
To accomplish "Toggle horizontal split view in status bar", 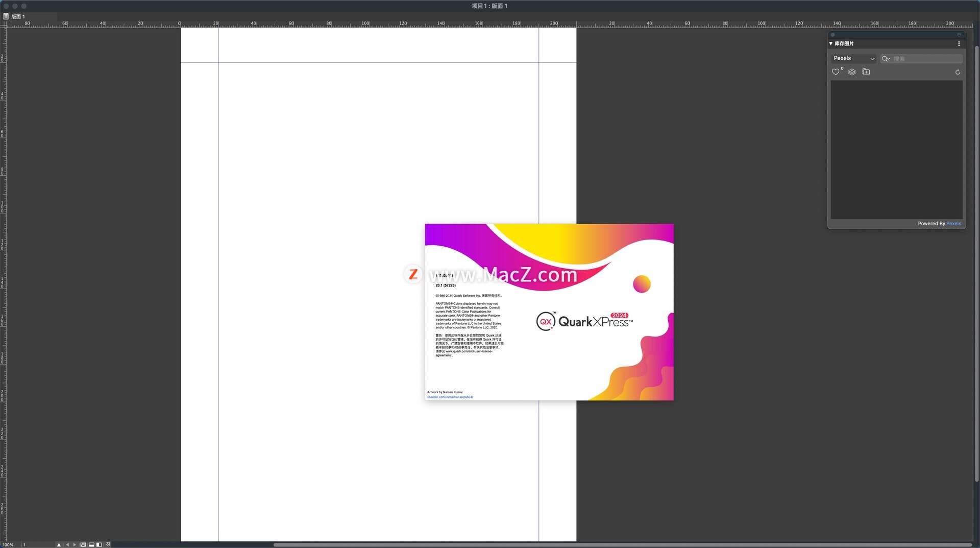I will [x=91, y=544].
